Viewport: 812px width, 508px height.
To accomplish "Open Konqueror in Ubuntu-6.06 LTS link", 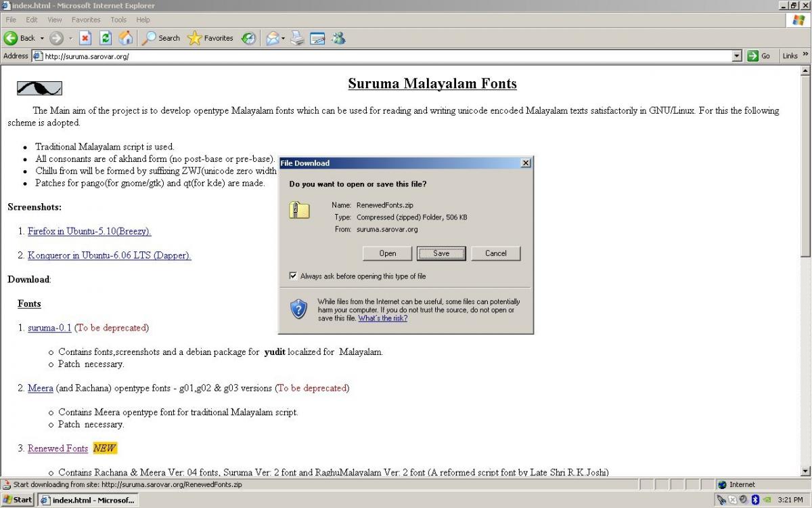I will pos(110,255).
